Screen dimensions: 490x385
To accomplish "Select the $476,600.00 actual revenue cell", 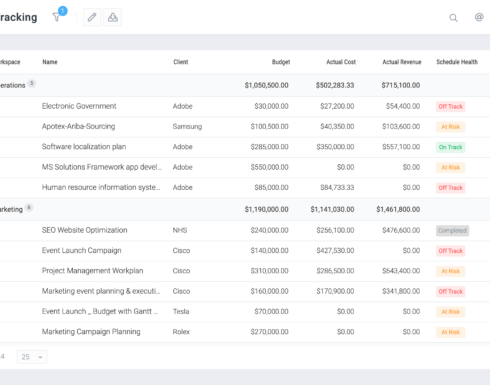I will [x=401, y=230].
